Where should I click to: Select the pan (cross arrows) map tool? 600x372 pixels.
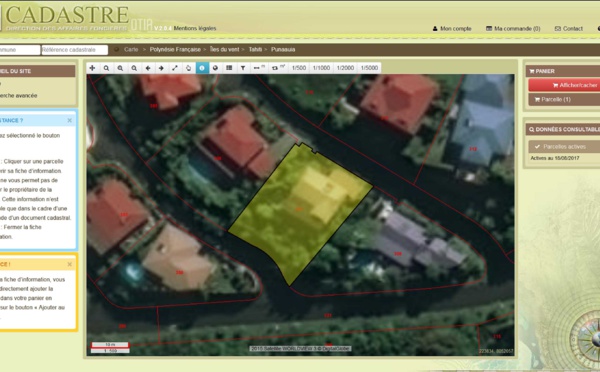pyautogui.click(x=92, y=68)
